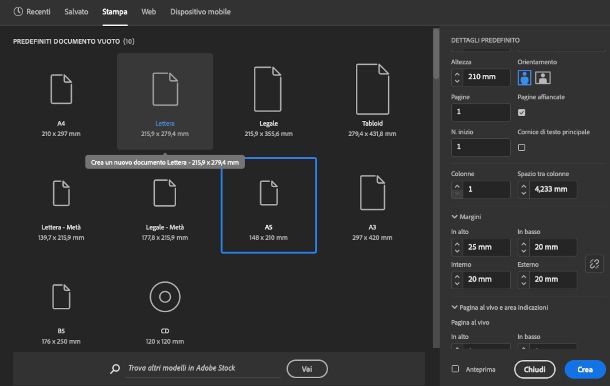Screen dimensions: 610x386
Task: Set portrait orientation
Action: [524, 77]
